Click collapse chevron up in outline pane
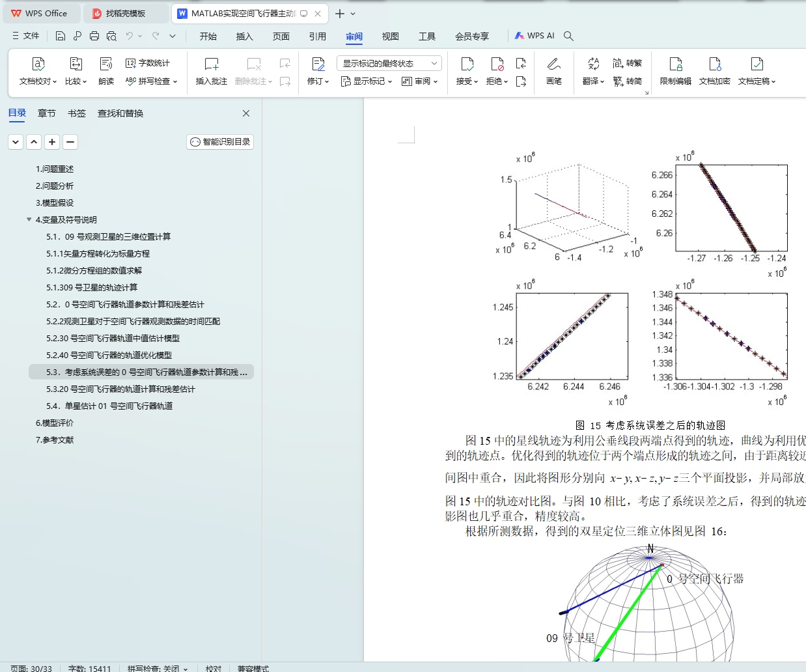806x672 pixels. (34, 141)
